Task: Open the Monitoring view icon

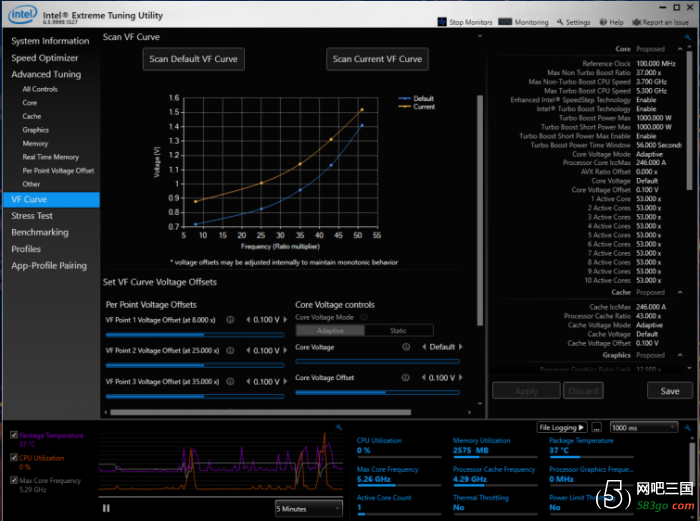Action: tap(505, 22)
